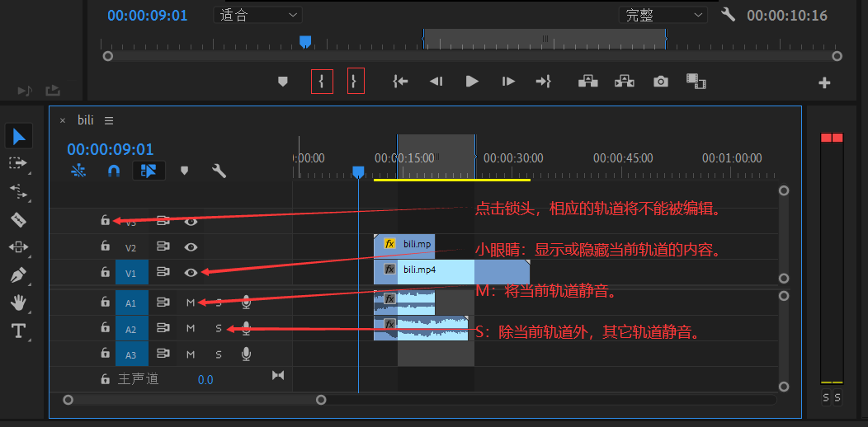
Task: Select the audio clip on A2
Action: click(422, 328)
